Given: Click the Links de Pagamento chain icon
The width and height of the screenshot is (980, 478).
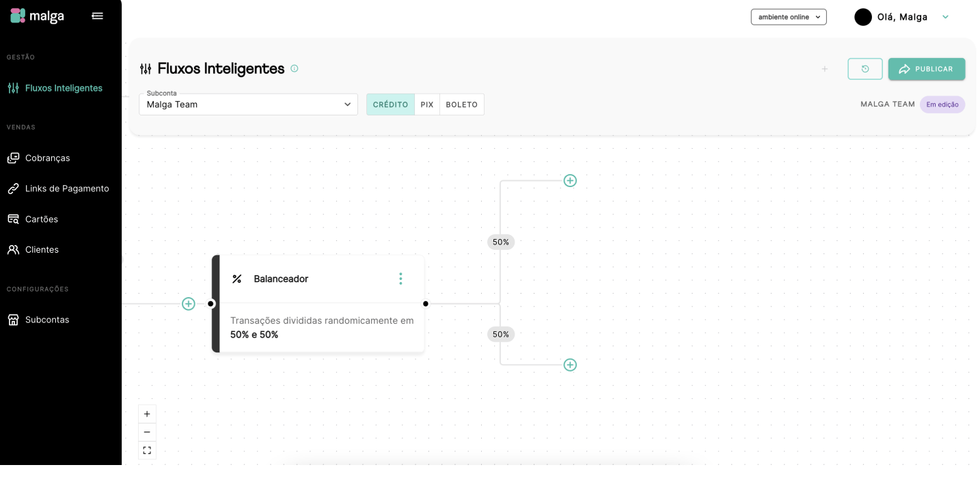Looking at the screenshot, I should pyautogui.click(x=13, y=188).
